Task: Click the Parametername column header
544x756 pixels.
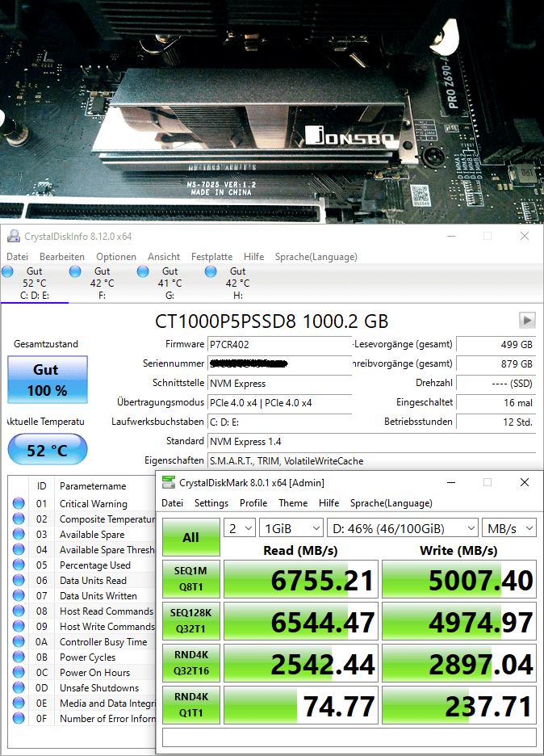Action: tap(93, 486)
